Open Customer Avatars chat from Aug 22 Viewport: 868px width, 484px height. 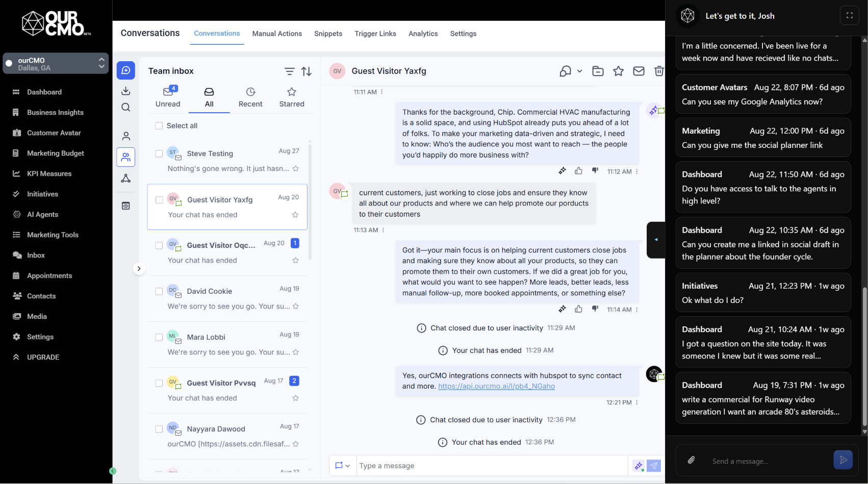coord(763,94)
